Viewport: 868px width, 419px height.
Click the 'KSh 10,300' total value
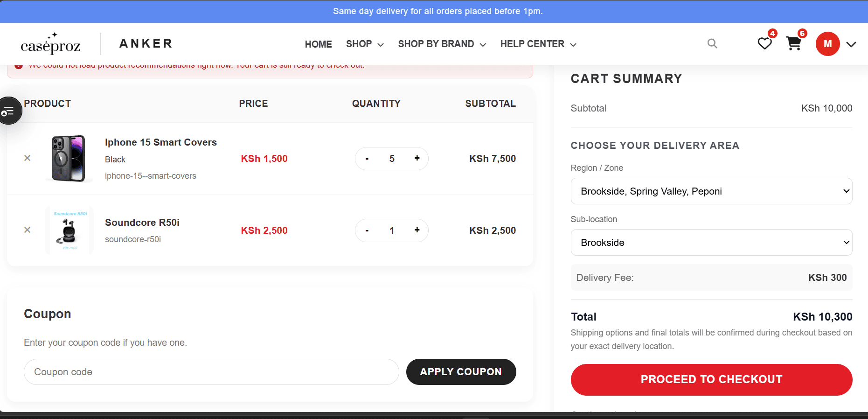(823, 317)
